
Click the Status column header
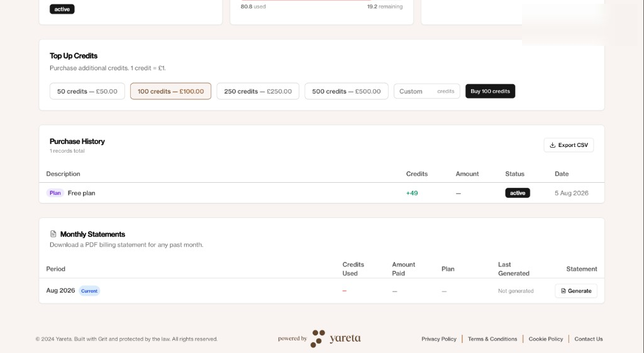(x=514, y=174)
